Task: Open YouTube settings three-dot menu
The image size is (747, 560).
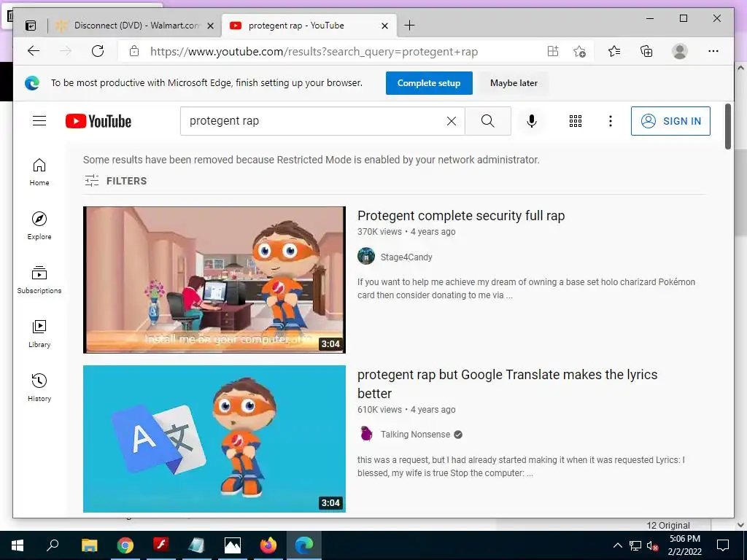Action: pyautogui.click(x=611, y=121)
